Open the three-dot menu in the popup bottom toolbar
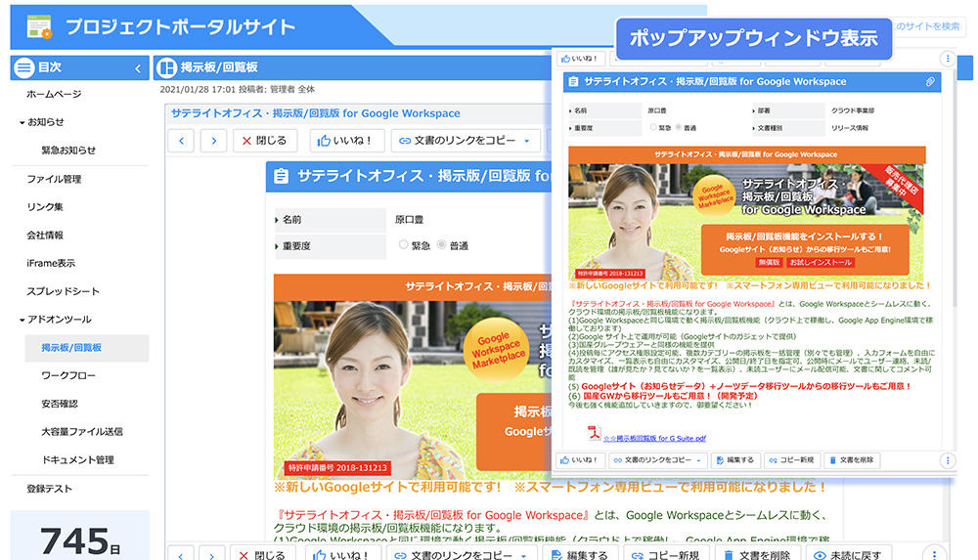978x560 pixels. click(948, 461)
